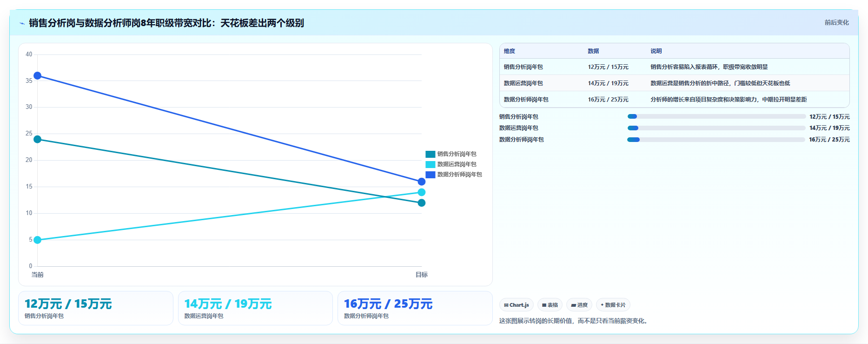Click the 数据分析师岗年包 progress bar
This screenshot has height=344, width=868.
pos(716,140)
